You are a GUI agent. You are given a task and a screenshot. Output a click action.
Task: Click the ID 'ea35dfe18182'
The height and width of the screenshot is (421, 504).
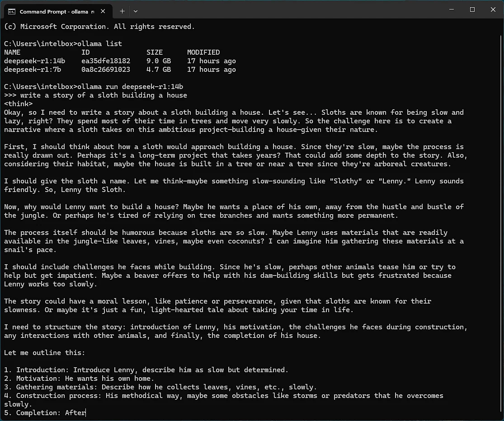click(x=106, y=61)
